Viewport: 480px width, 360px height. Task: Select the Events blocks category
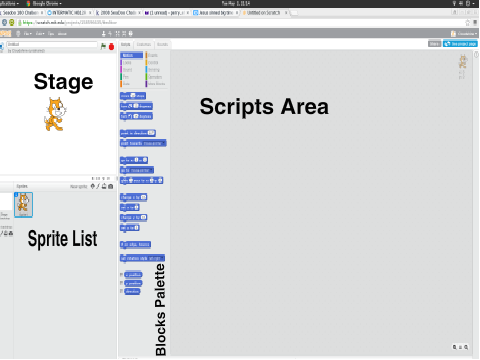pyautogui.click(x=156, y=55)
